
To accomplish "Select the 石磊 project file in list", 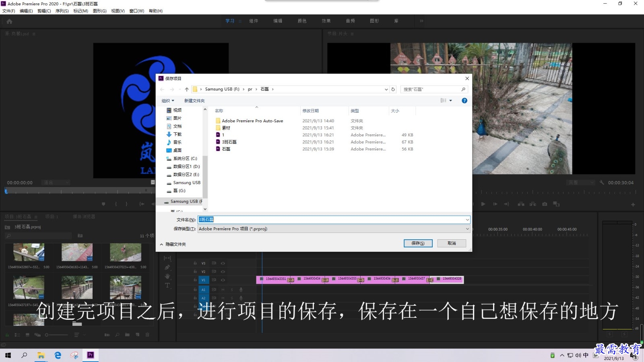I will click(223, 149).
